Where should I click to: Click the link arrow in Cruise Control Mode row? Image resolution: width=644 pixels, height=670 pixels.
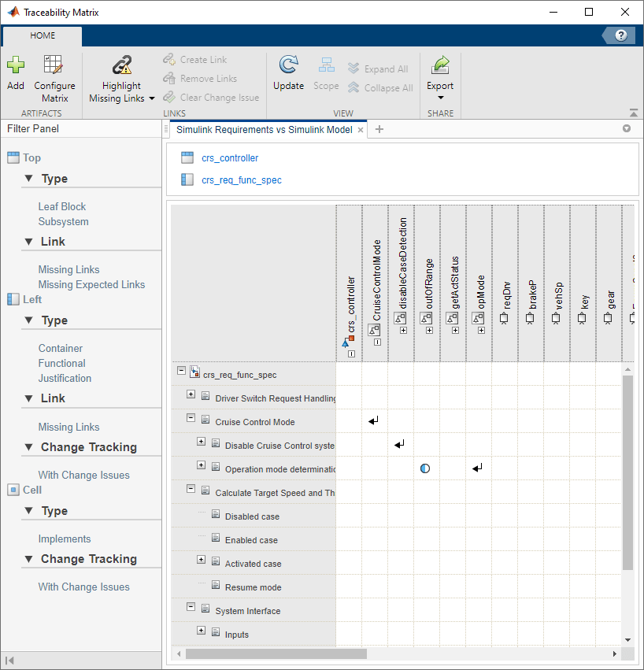373,421
